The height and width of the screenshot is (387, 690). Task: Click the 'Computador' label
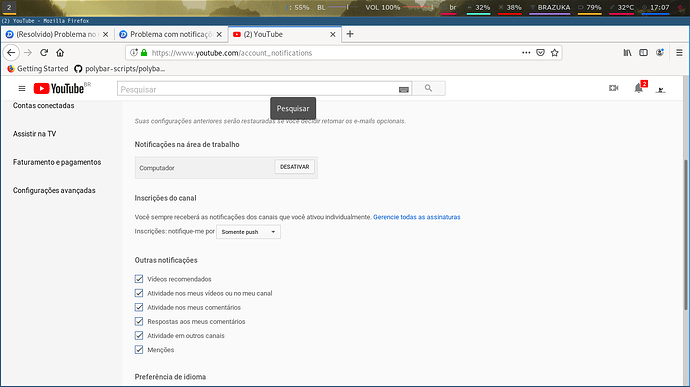click(157, 168)
